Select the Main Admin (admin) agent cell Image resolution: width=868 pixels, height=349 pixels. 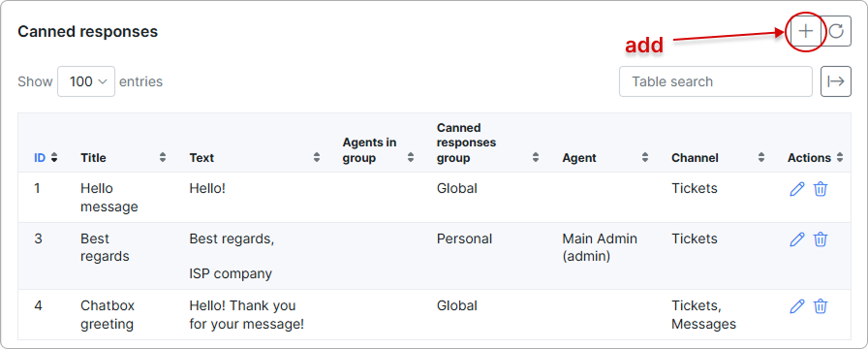click(x=600, y=247)
